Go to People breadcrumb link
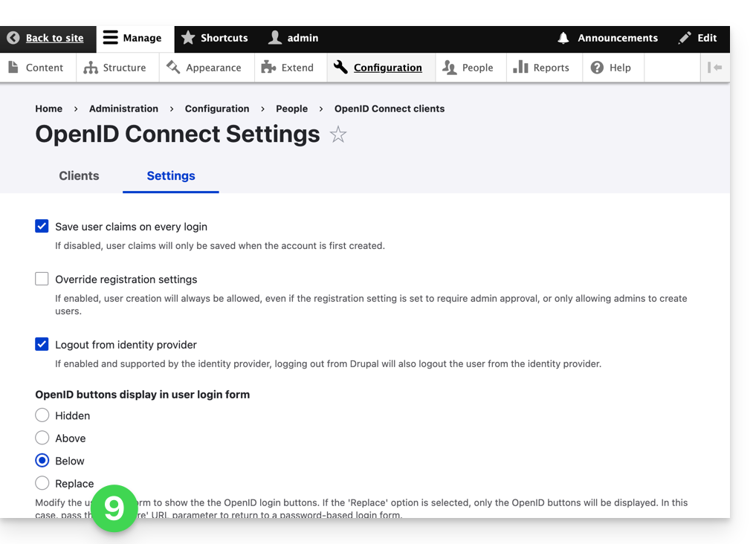756x544 pixels. click(x=291, y=109)
